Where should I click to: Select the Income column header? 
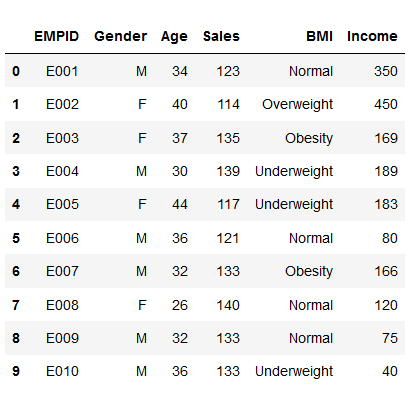372,36
